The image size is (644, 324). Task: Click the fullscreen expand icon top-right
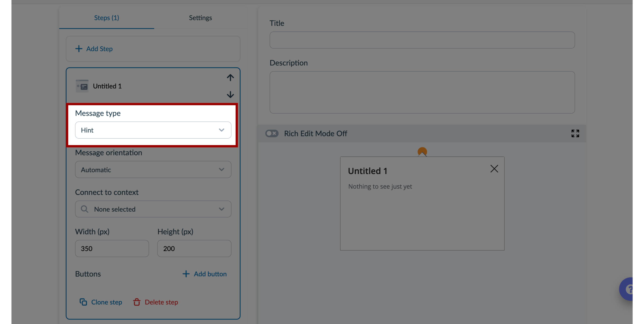[575, 133]
